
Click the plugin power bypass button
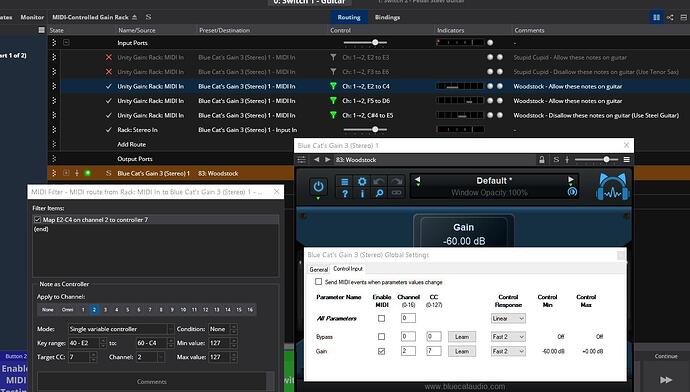coord(318,187)
